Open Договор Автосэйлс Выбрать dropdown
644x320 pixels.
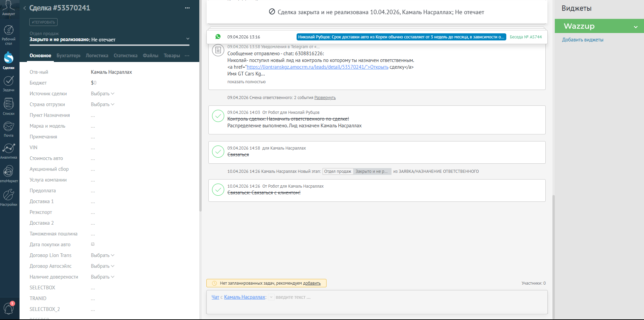pyautogui.click(x=103, y=266)
